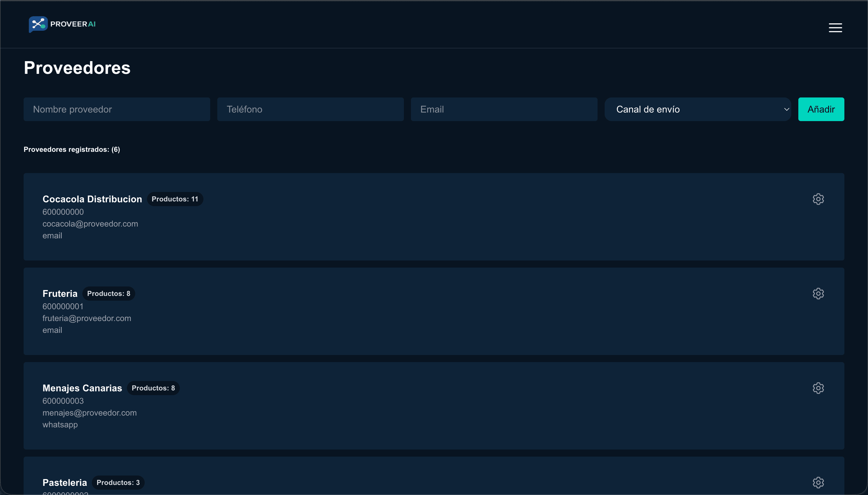The width and height of the screenshot is (868, 495).
Task: Open the hamburger menu
Action: [835, 27]
